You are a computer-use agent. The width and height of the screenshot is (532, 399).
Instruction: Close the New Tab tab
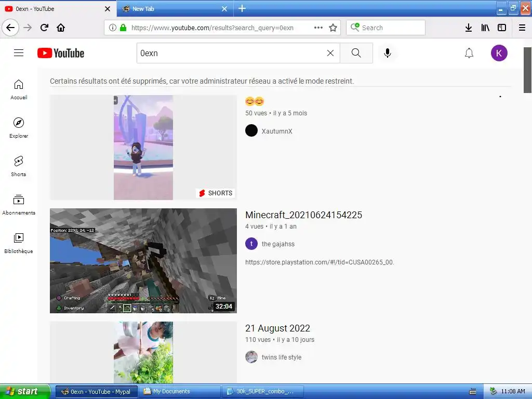pyautogui.click(x=224, y=9)
